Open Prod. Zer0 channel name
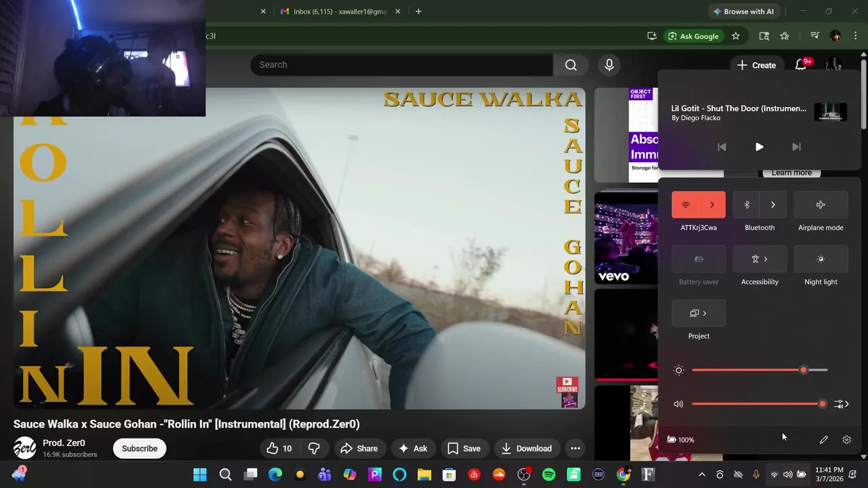 64,443
